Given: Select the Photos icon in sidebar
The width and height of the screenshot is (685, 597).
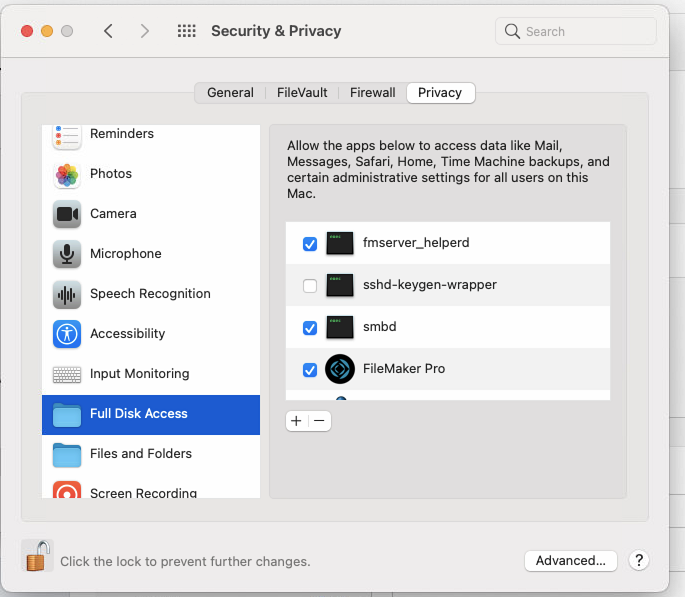Looking at the screenshot, I should point(67,174).
